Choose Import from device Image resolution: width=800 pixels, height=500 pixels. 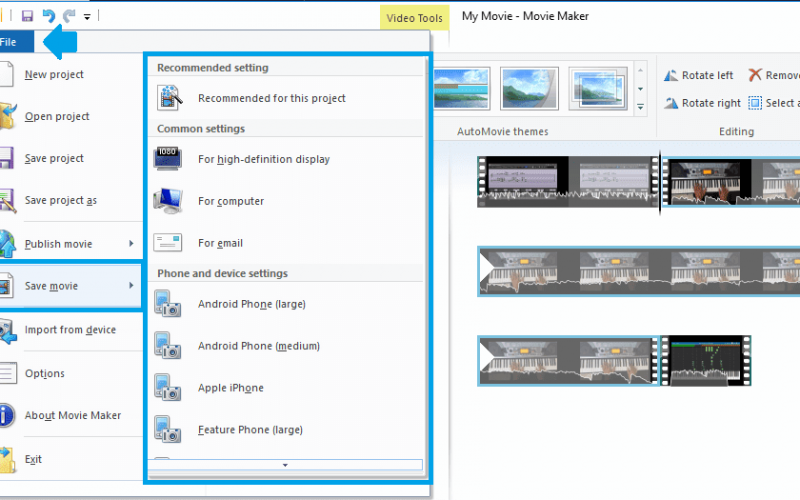coord(70,330)
